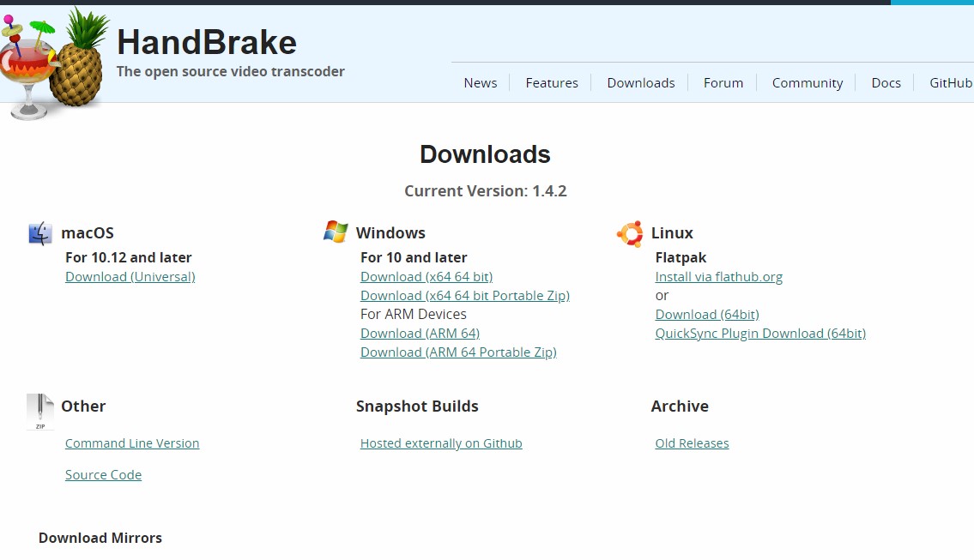This screenshot has width=974, height=560.
Task: Click the Linux Ubuntu icon
Action: (629, 232)
